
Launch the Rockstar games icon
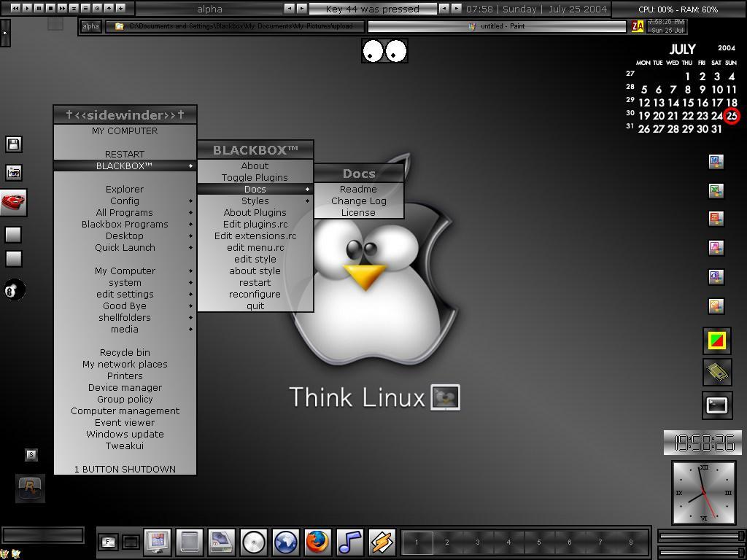point(31,488)
